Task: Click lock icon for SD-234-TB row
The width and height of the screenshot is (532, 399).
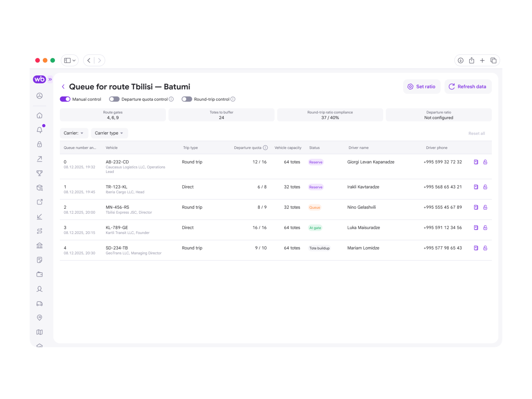Action: point(485,248)
